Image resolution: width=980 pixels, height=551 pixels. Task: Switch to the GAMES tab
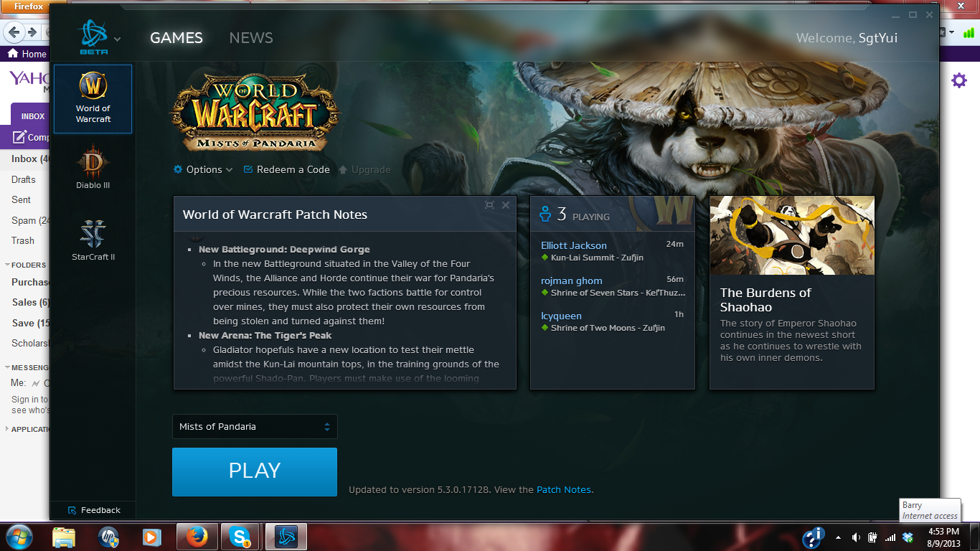click(x=176, y=38)
